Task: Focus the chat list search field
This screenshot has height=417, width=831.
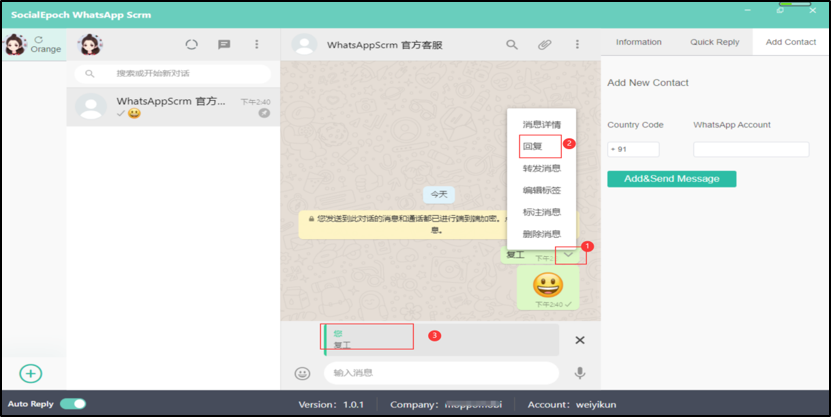Action: [x=173, y=74]
